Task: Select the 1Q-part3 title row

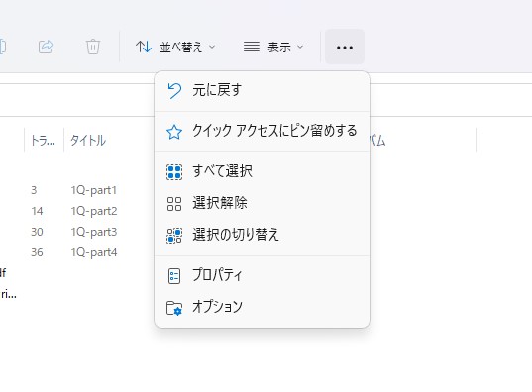Action: click(94, 232)
